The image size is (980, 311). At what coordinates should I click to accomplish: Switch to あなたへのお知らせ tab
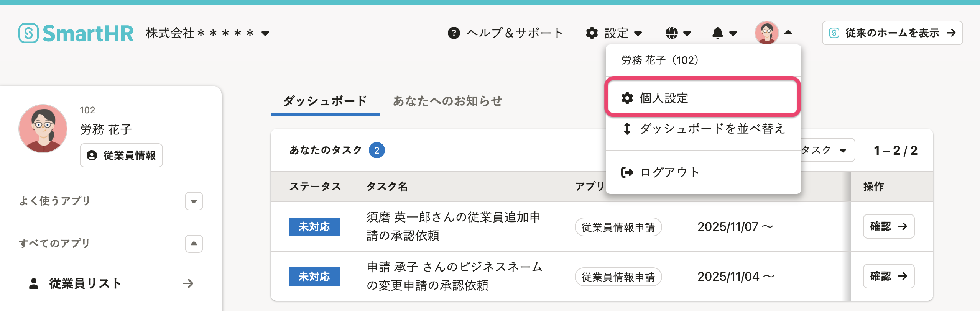[447, 101]
